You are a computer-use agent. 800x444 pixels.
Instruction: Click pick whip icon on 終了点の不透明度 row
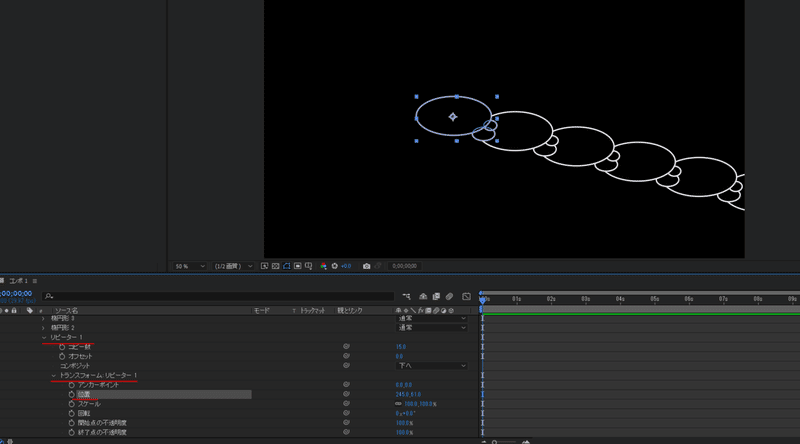346,432
